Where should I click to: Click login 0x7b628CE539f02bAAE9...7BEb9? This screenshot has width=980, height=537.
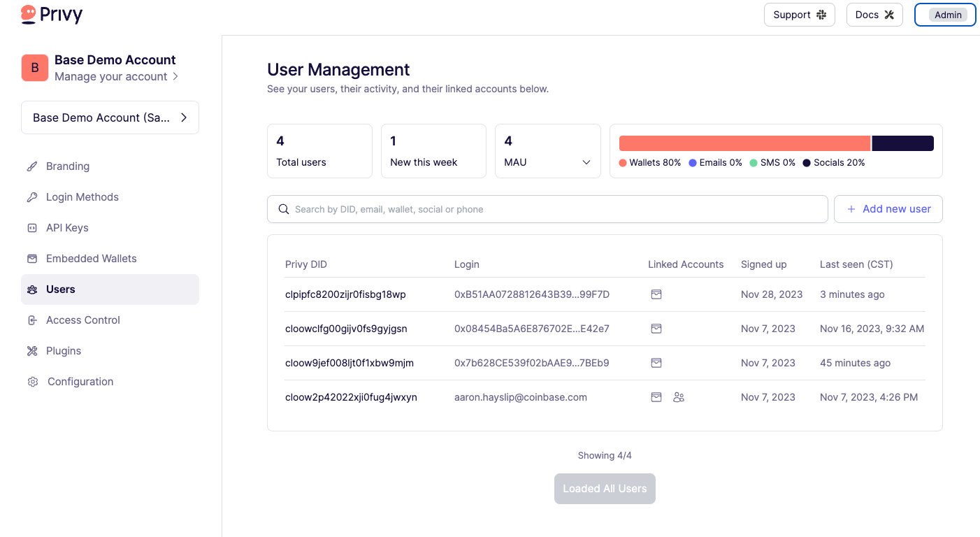point(532,363)
